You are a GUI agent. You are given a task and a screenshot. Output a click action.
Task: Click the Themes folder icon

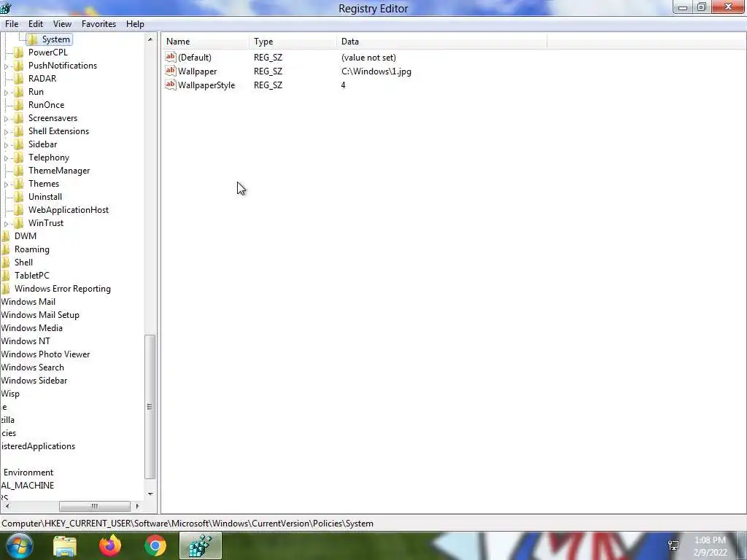pyautogui.click(x=18, y=183)
